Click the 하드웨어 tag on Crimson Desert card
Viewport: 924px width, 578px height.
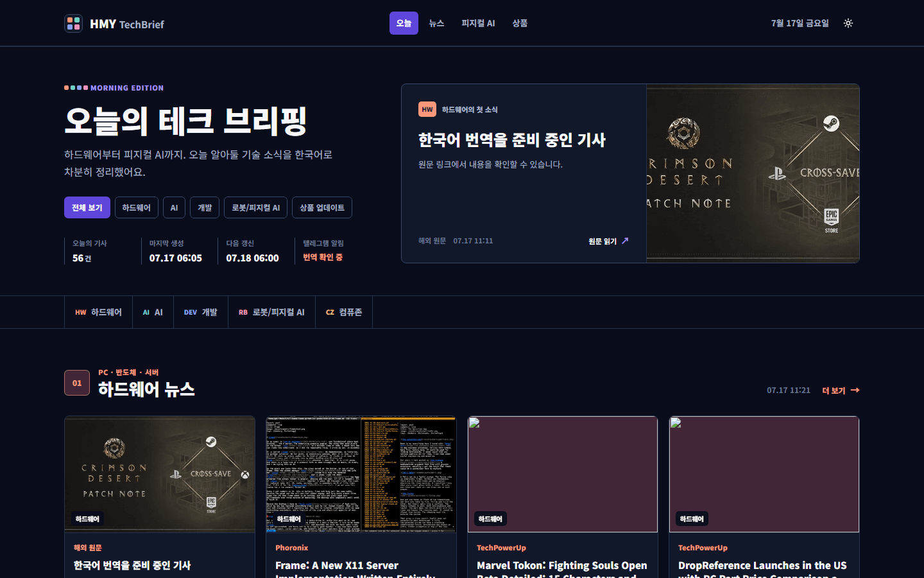[x=87, y=519]
